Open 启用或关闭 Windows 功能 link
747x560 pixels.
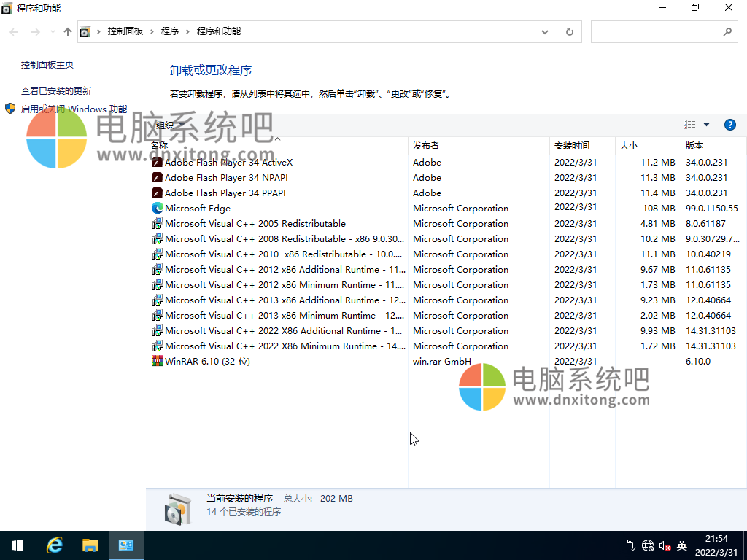(x=72, y=108)
